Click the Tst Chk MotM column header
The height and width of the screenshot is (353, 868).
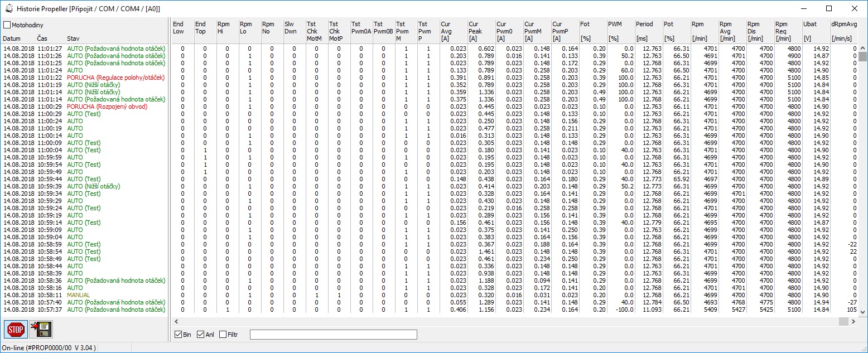[316, 31]
